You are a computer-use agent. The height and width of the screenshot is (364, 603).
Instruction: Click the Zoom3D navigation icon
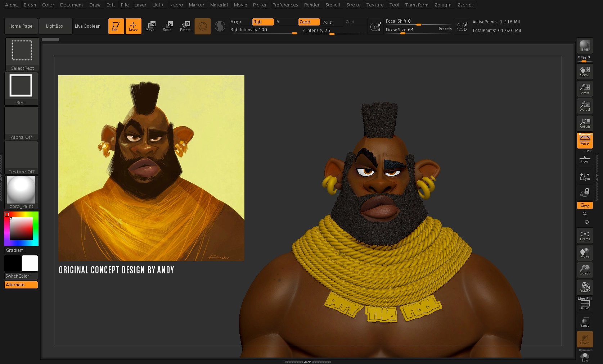[585, 270]
